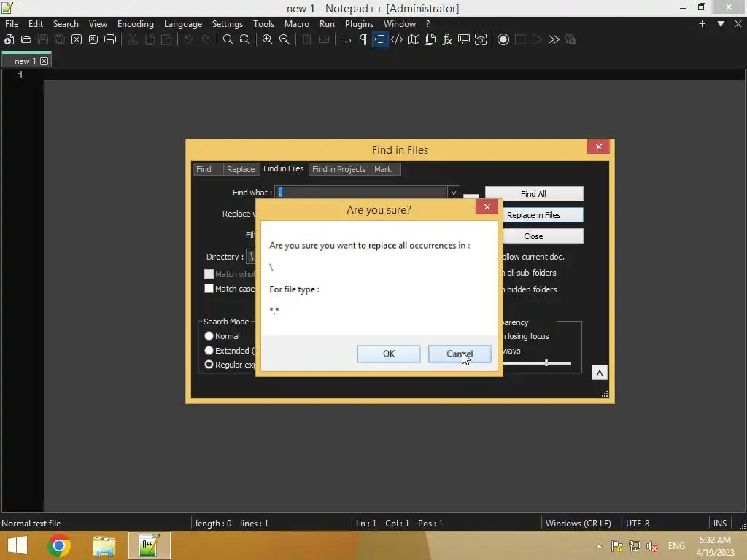Click the Notepad++ taskbar icon
Image resolution: width=747 pixels, height=560 pixels.
(x=149, y=545)
